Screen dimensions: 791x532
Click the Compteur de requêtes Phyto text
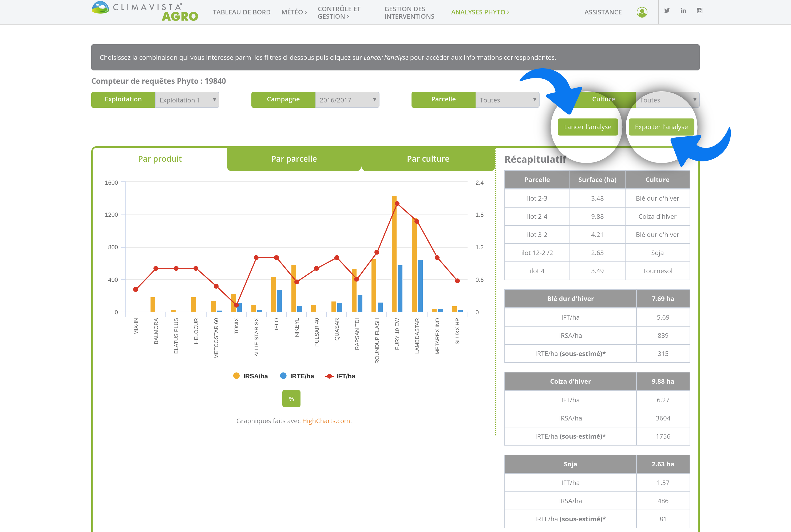point(159,81)
